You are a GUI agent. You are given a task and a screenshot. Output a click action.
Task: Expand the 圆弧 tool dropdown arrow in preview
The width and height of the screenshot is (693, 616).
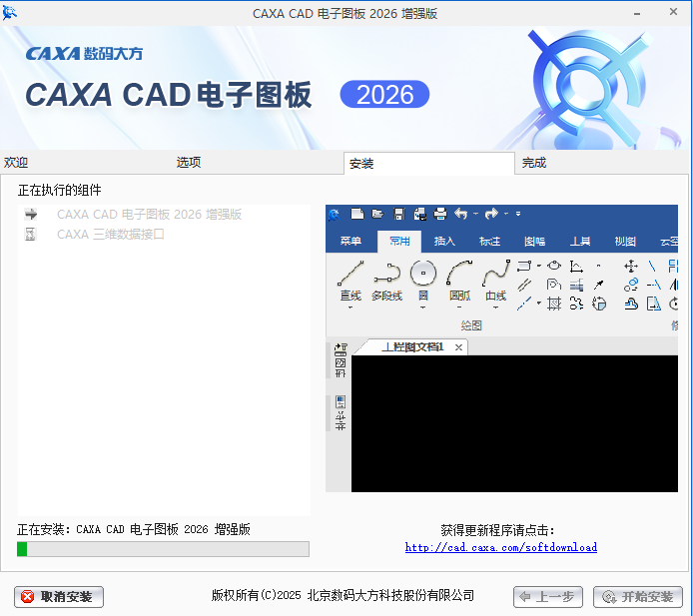[459, 308]
